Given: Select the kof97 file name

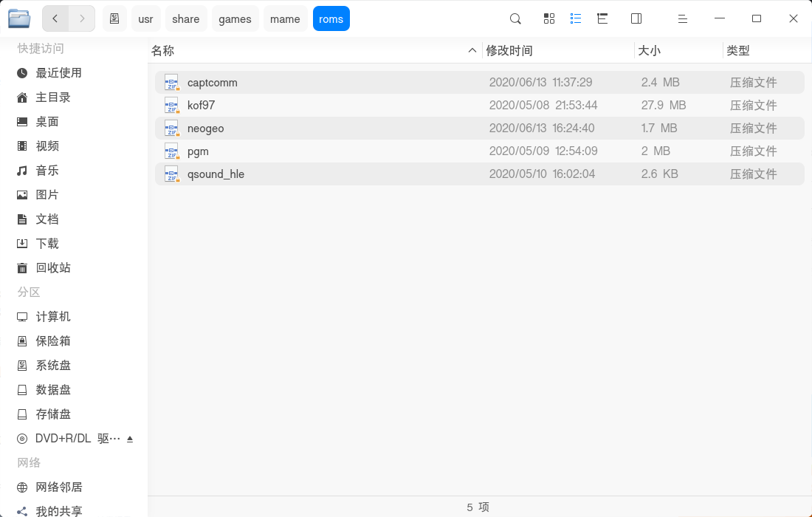Looking at the screenshot, I should [x=201, y=105].
